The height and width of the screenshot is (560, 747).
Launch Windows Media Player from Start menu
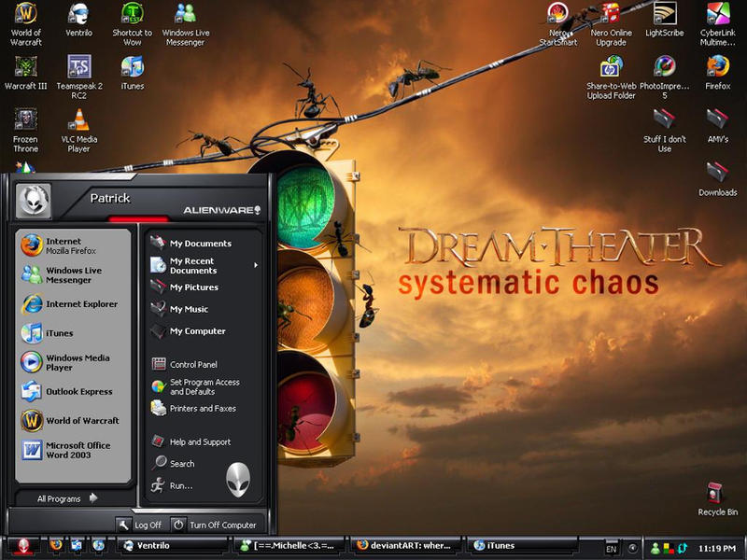(73, 362)
